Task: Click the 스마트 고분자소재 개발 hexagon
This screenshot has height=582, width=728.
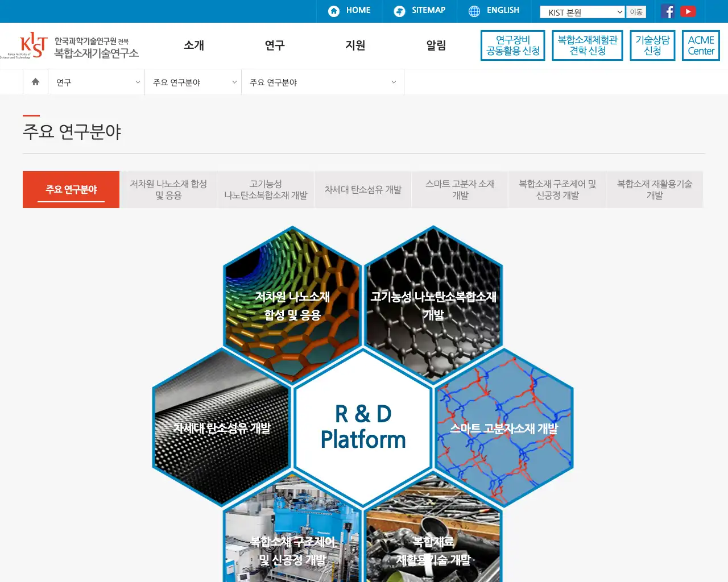Action: coord(504,428)
